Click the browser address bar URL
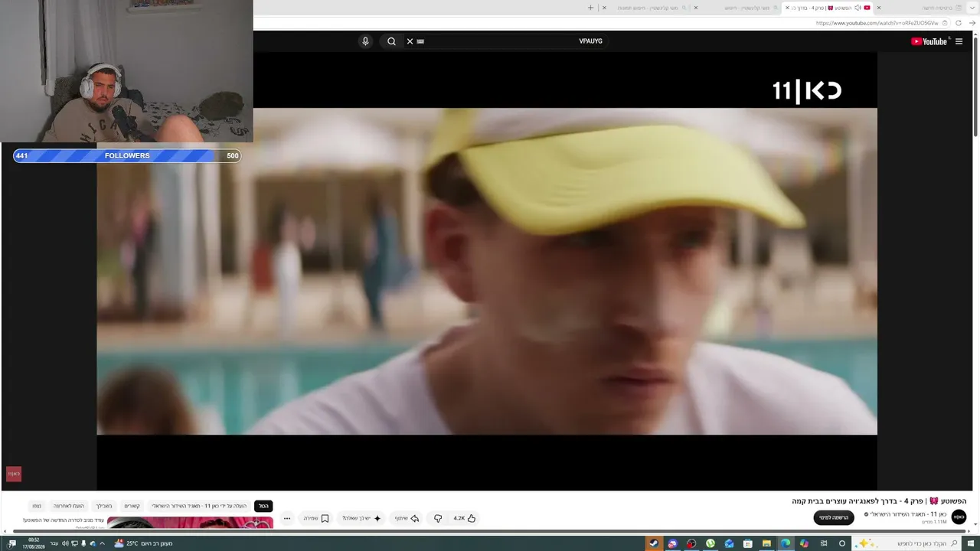 click(877, 23)
